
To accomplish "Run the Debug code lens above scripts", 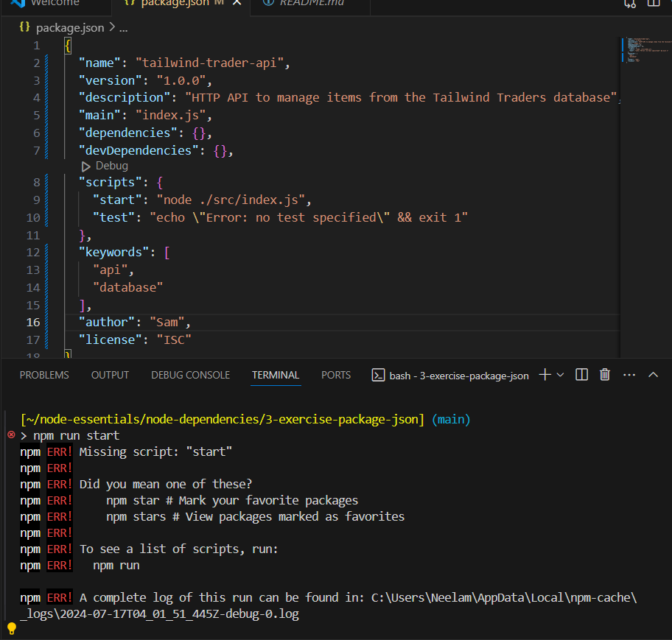I will pyautogui.click(x=111, y=166).
